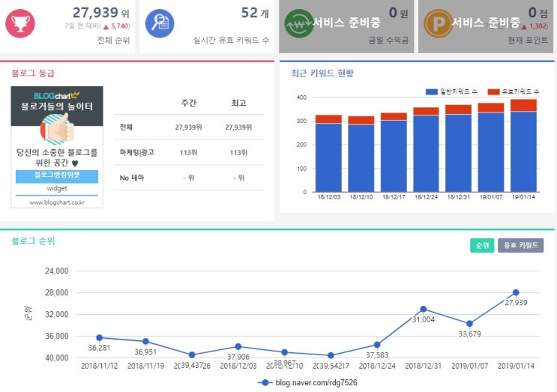557x392 pixels.
Task: Click the 최근 키워드 현황 section heading
Action: [x=322, y=73]
